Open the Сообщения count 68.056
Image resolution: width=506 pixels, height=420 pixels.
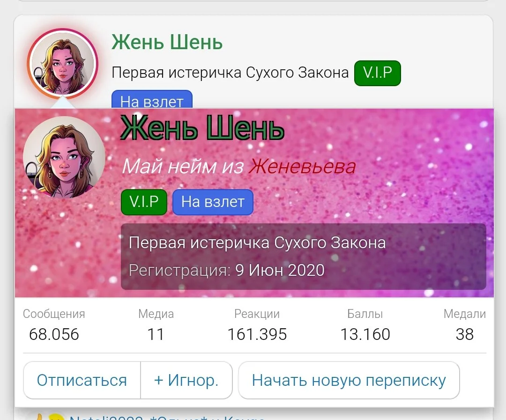(54, 334)
